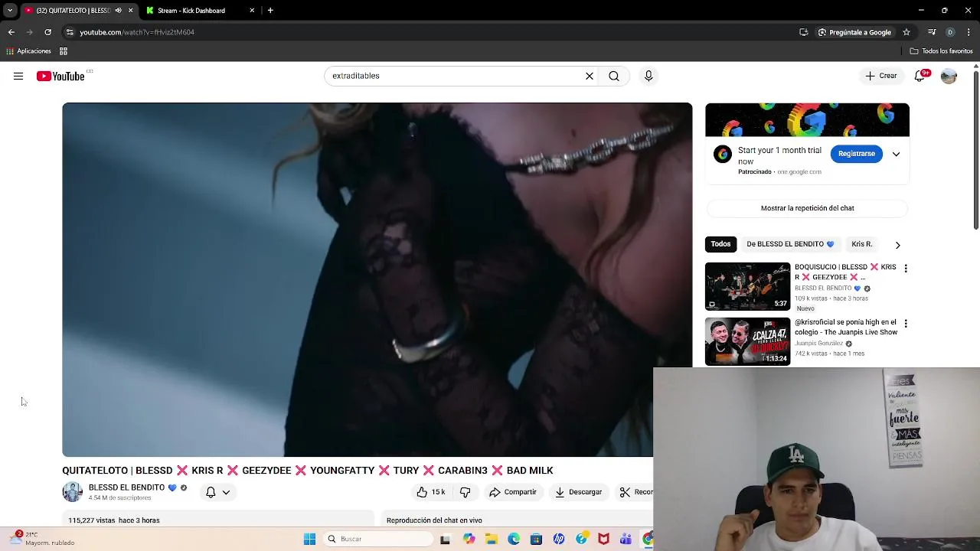Select the De BLESSD EL BENDITO chip
The width and height of the screenshot is (980, 551).
click(790, 244)
